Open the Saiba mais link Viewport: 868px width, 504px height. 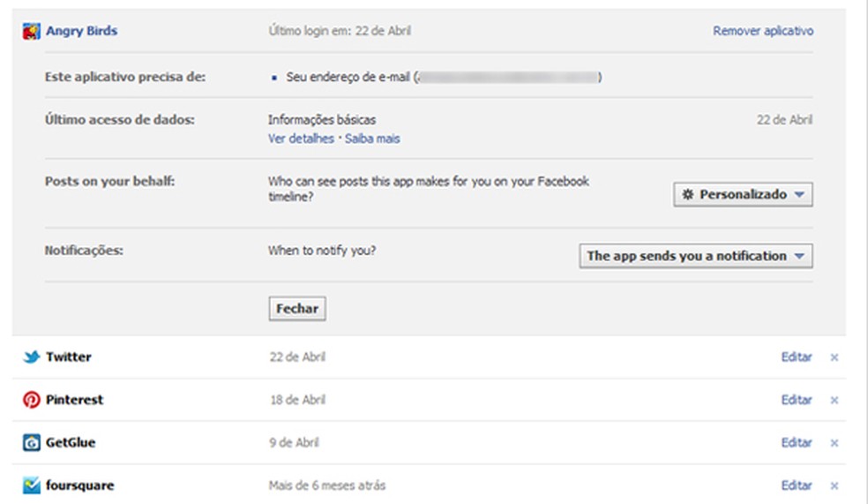coord(372,139)
